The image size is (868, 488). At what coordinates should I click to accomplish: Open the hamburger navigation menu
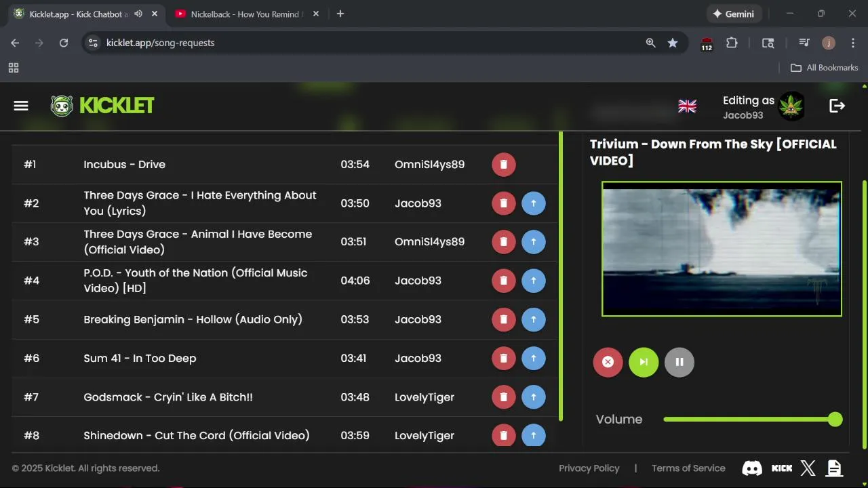[21, 106]
